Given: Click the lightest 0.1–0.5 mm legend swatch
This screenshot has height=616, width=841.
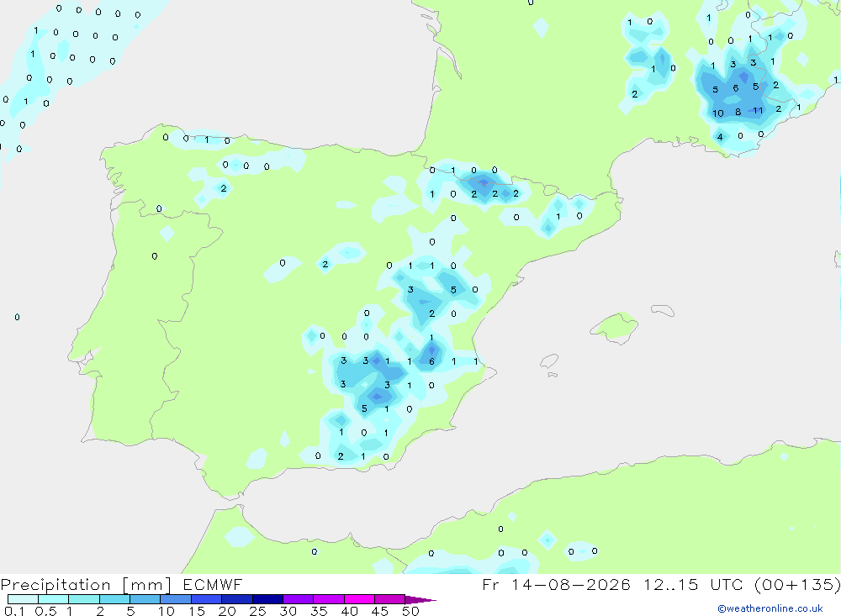Looking at the screenshot, I should coord(23,599).
